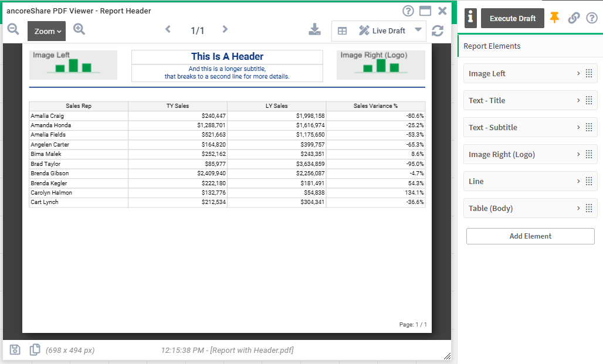Click drag handle grid for Line
This screenshot has width=603, height=364.
coord(589,181)
